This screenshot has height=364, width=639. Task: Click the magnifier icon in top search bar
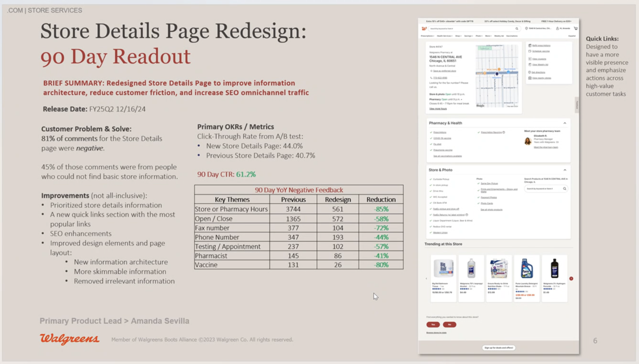(x=517, y=29)
